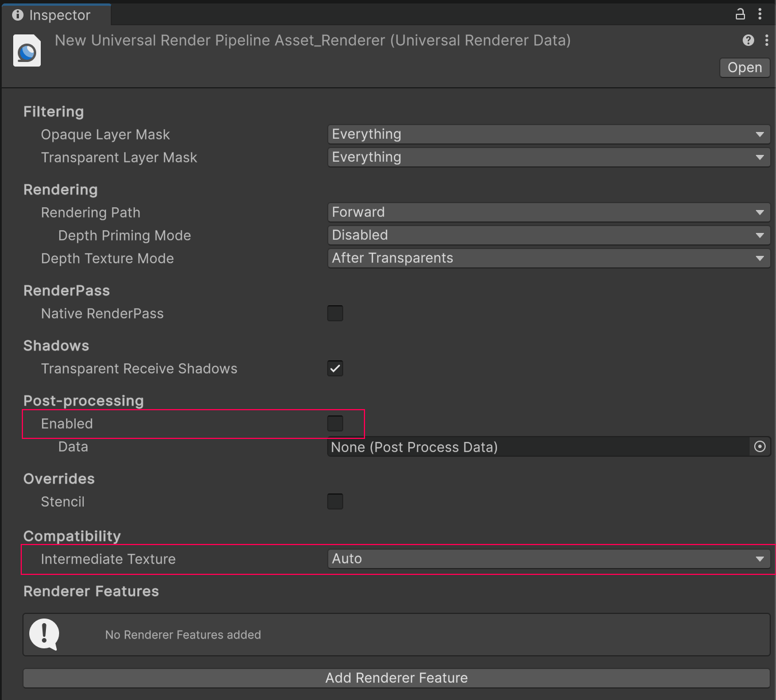The width and height of the screenshot is (776, 700).
Task: Click the warning icon in Renderer Features
Action: click(x=44, y=635)
